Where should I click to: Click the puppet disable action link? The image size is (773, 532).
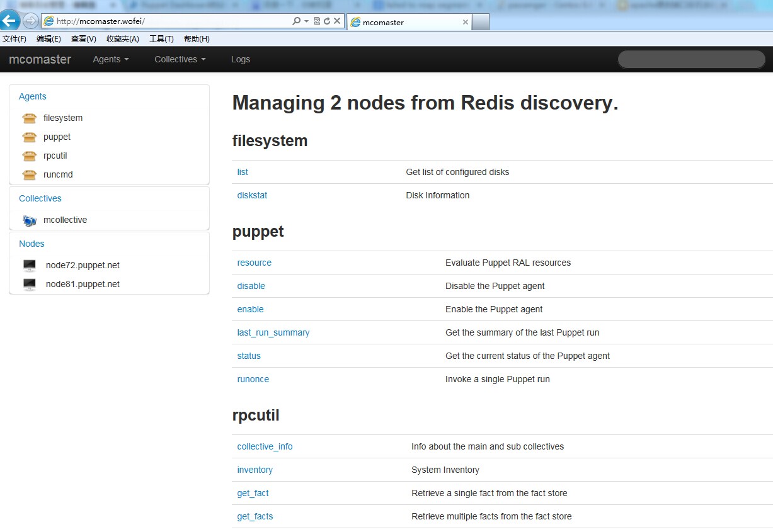(251, 286)
